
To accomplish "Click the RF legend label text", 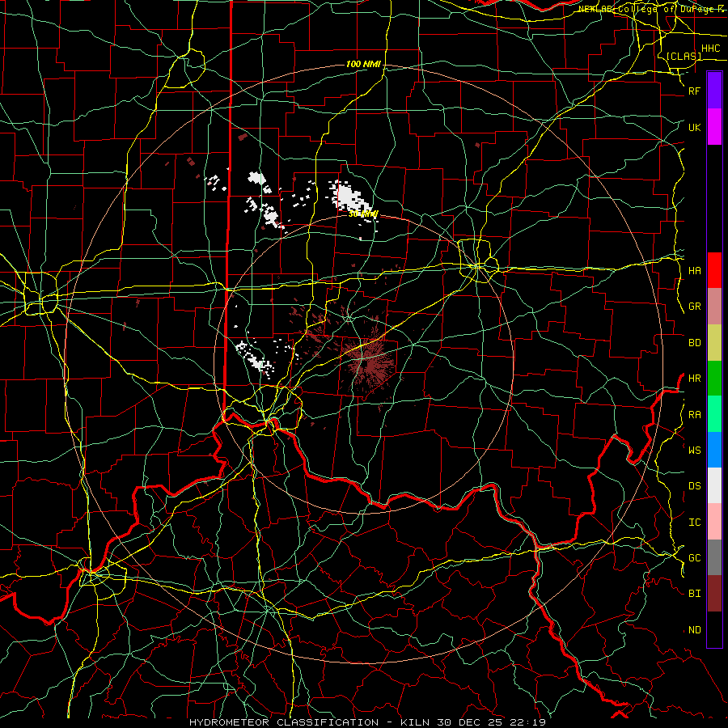I will 694,91.
